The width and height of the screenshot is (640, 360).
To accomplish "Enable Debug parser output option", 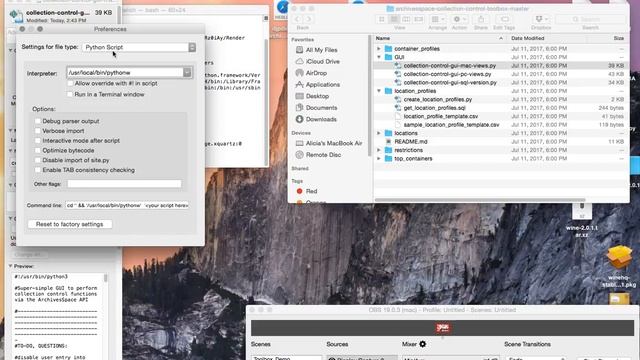I will click(38, 121).
